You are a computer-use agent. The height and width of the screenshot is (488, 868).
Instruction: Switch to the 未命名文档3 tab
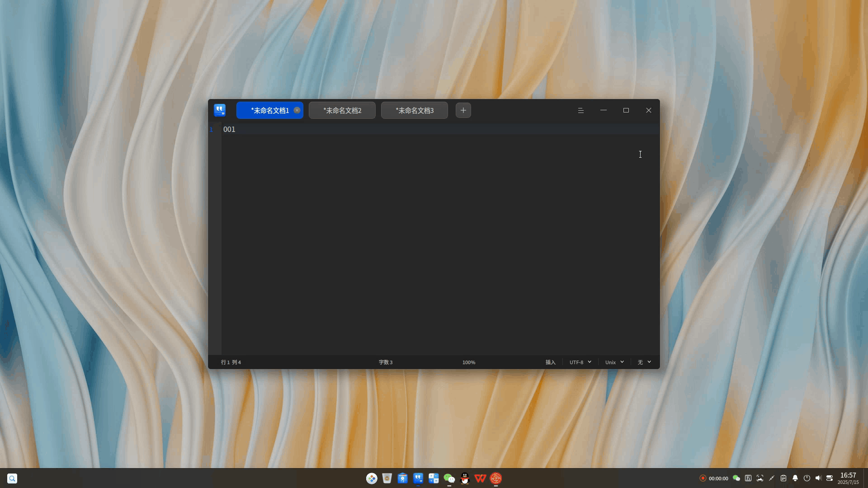pos(415,110)
